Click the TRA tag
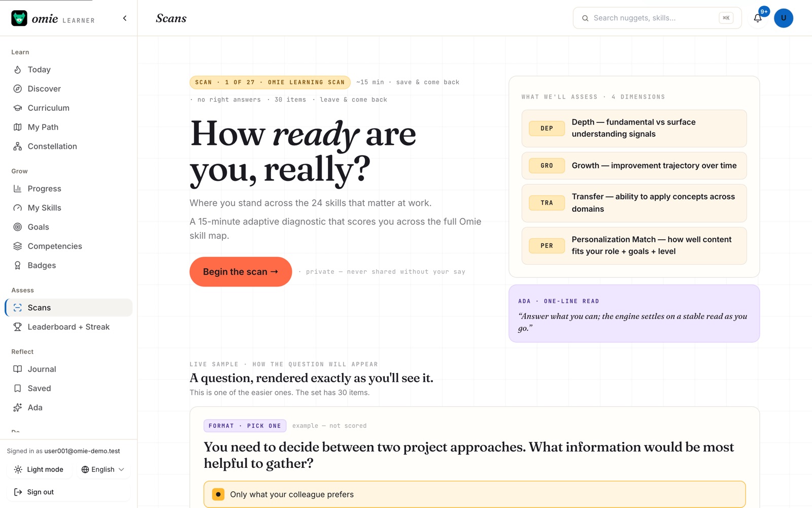The height and width of the screenshot is (508, 812). click(547, 203)
